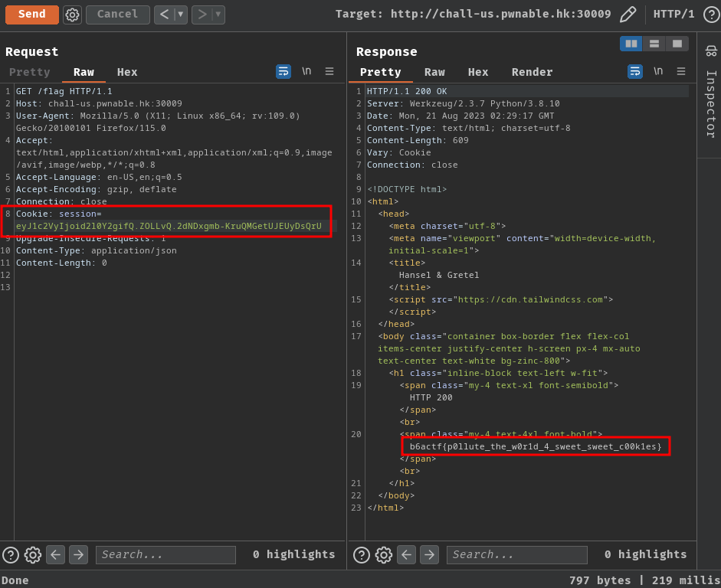Click the orange Send button
The height and width of the screenshot is (588, 721).
point(31,15)
